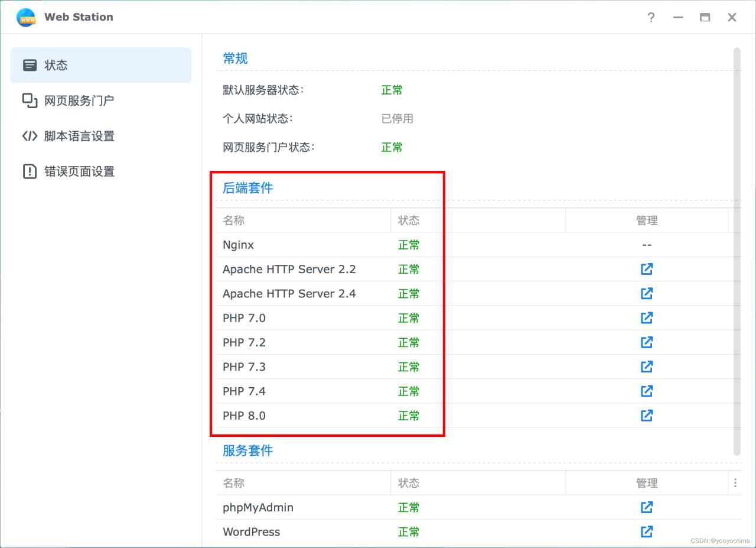This screenshot has height=548, width=756.
Task: Launch management for PHP 7.0
Action: 646,317
